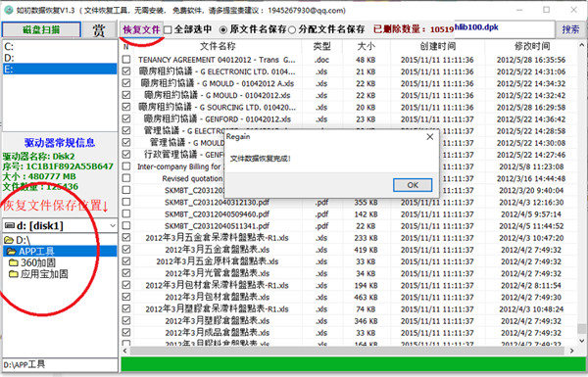This screenshot has height=377, width=588.
Task: Click the 2012/4/5 11:44:52 modified time
Action: click(x=531, y=226)
